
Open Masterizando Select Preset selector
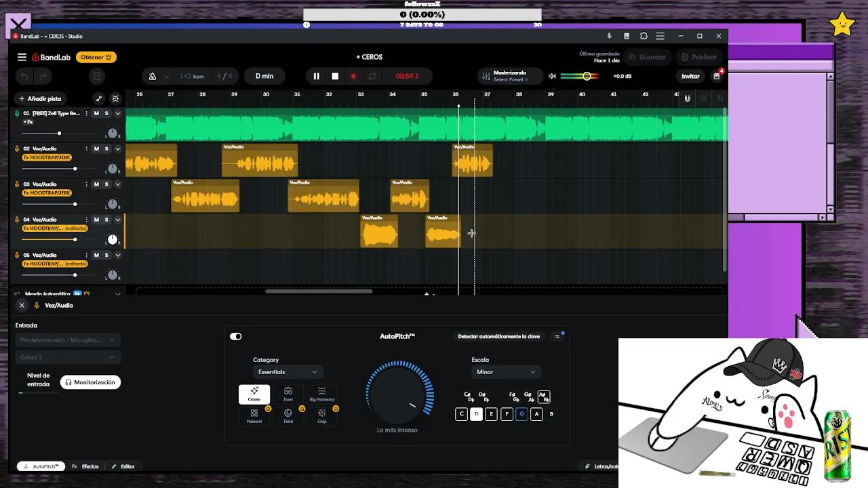coord(509,76)
